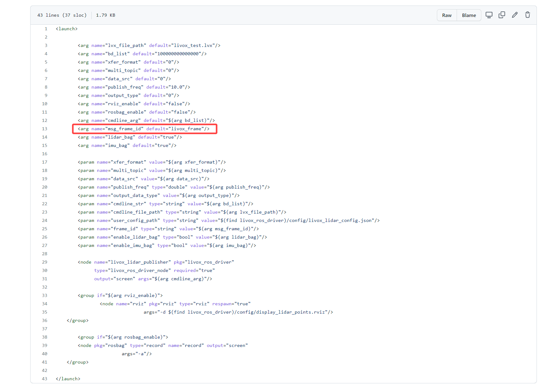This screenshot has width=556, height=392.
Task: Open the file in GitHub Desktop icon
Action: tap(489, 15)
